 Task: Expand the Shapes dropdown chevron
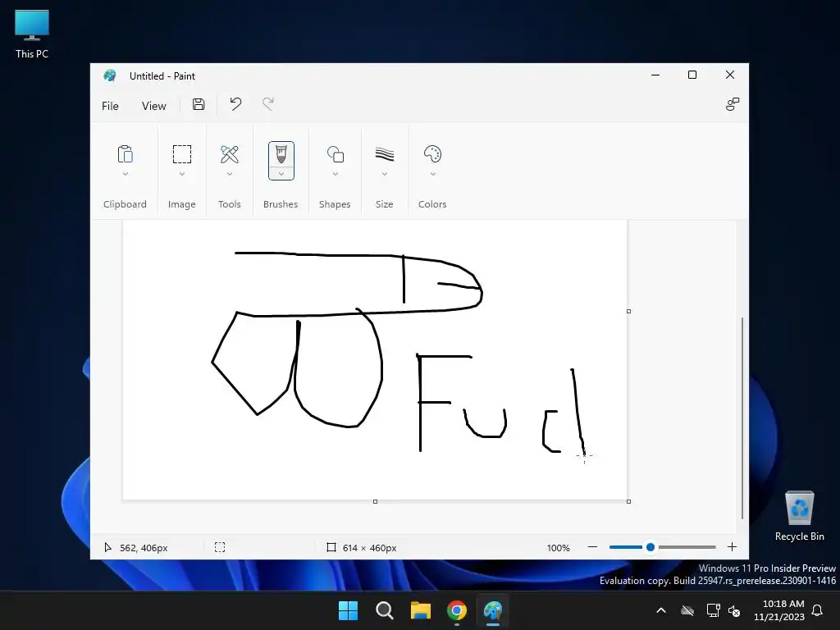[336, 174]
